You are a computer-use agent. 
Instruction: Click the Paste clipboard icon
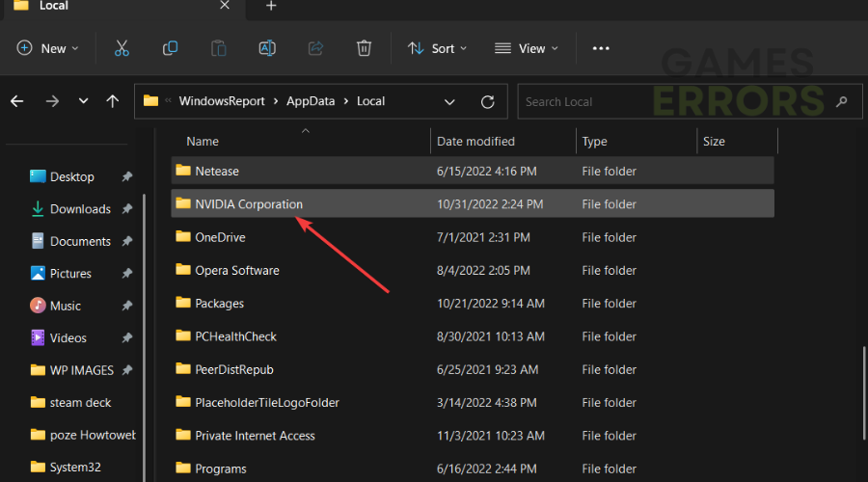pyautogui.click(x=219, y=48)
